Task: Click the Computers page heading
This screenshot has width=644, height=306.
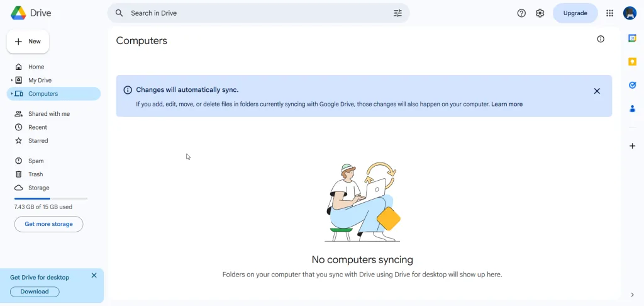Action: [142, 41]
